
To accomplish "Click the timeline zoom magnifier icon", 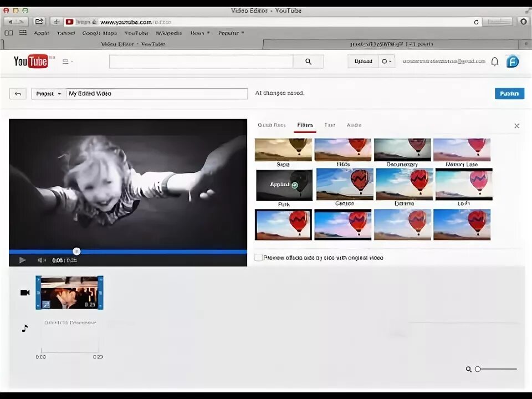I will 469,369.
